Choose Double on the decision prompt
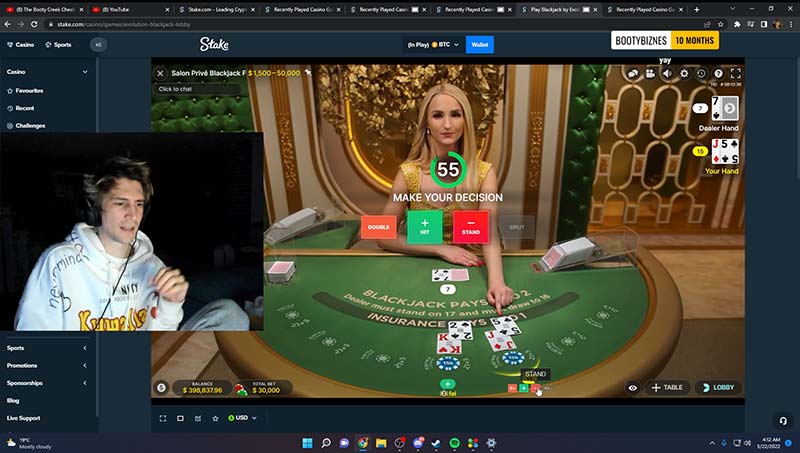This screenshot has height=453, width=800. tap(379, 227)
